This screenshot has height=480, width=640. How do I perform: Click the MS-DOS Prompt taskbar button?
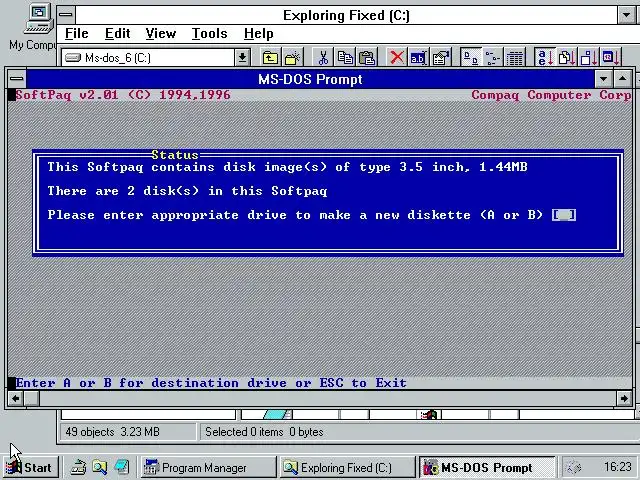point(487,467)
